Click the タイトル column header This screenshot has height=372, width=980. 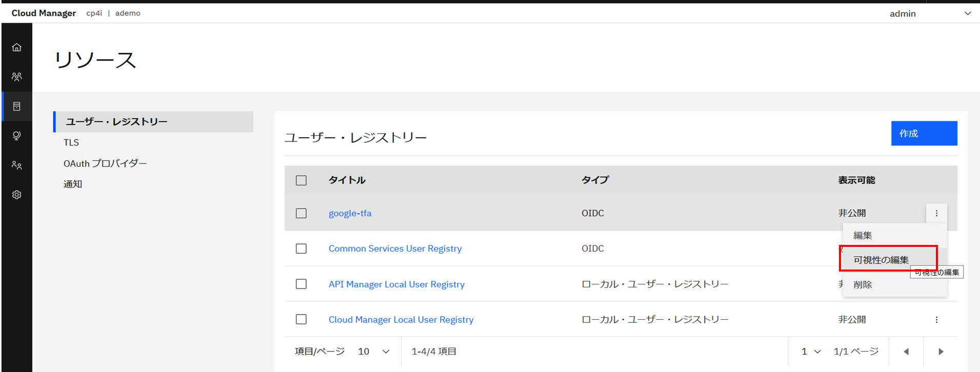point(347,180)
